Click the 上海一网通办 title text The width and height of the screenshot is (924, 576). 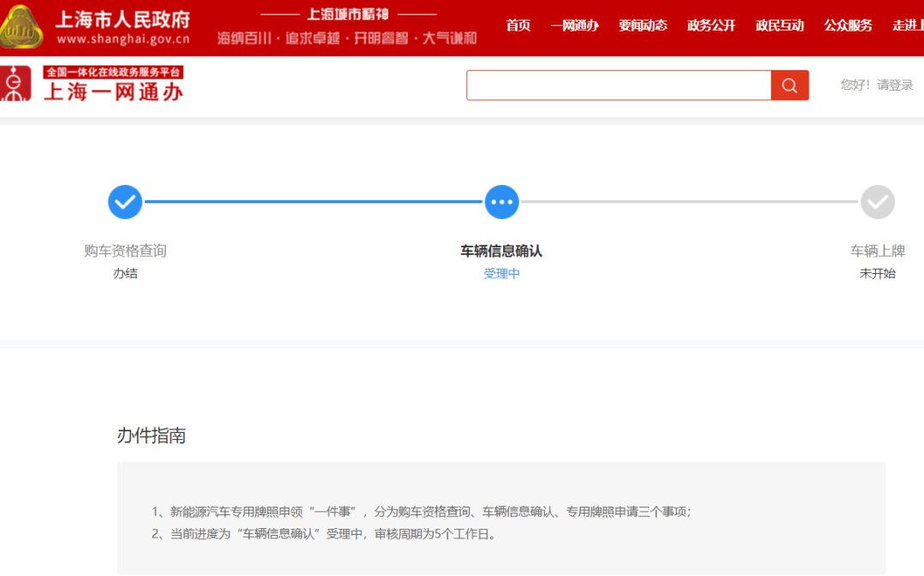113,92
